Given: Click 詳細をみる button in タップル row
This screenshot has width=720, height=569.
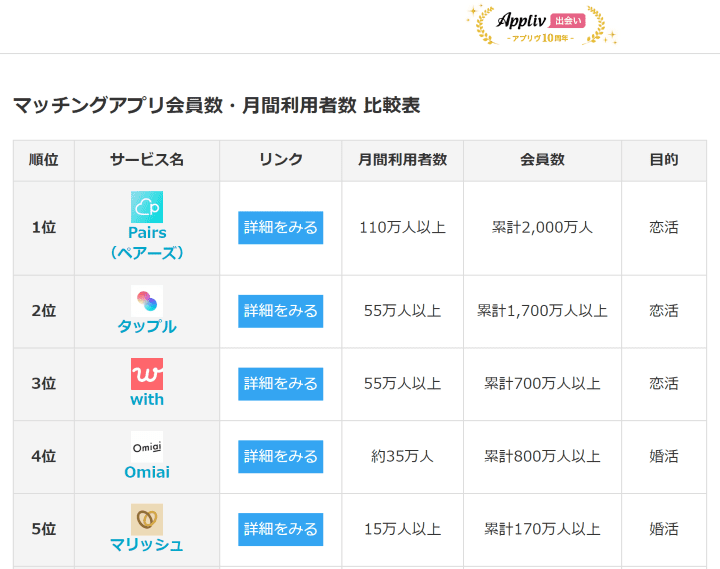Looking at the screenshot, I should click(281, 311).
